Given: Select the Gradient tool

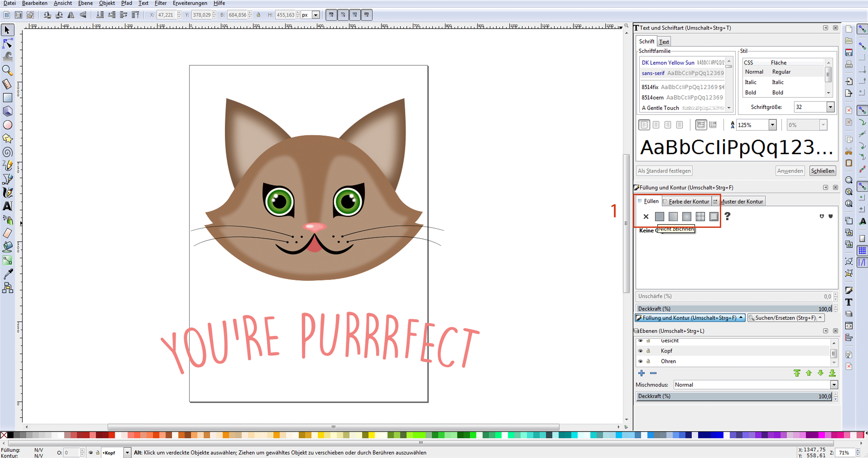Looking at the screenshot, I should 7,260.
